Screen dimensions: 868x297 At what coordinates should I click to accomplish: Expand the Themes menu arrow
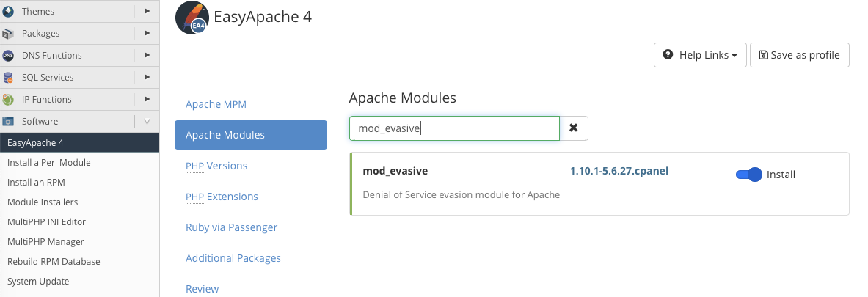pyautogui.click(x=147, y=11)
